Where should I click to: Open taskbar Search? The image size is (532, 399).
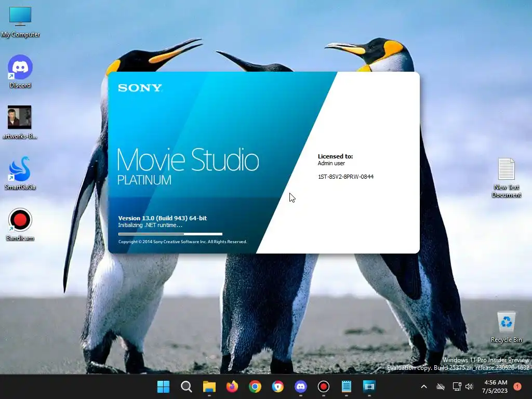pos(187,387)
